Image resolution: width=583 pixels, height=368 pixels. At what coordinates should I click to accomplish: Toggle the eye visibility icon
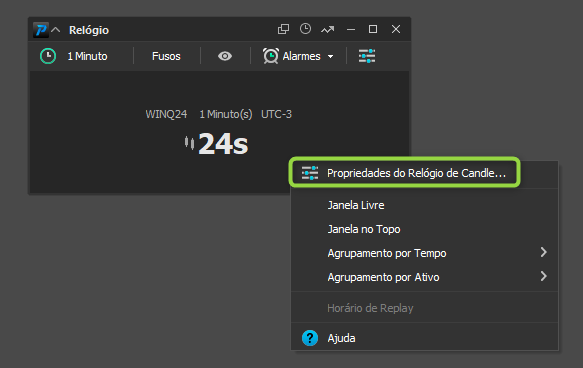point(225,56)
